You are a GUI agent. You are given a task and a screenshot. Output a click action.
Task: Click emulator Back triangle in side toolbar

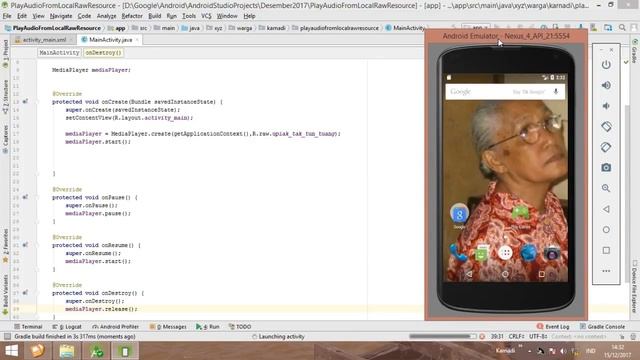(606, 209)
